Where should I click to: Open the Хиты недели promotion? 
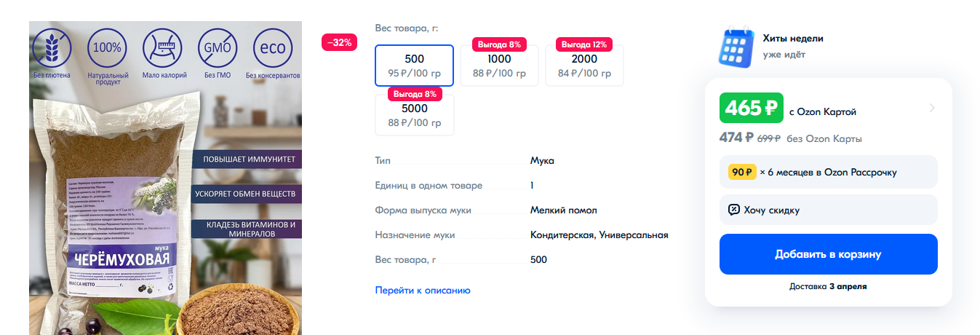coord(793,39)
